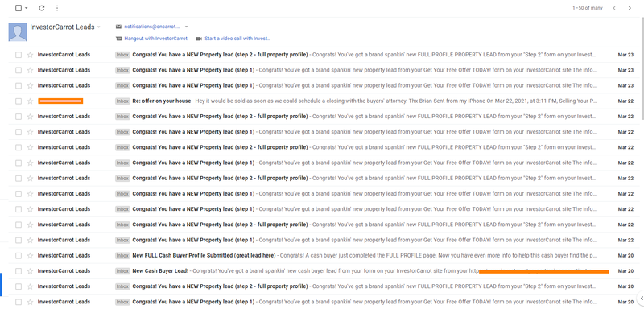Select the Mar 23 step 2 property lead checkbox

point(19,55)
